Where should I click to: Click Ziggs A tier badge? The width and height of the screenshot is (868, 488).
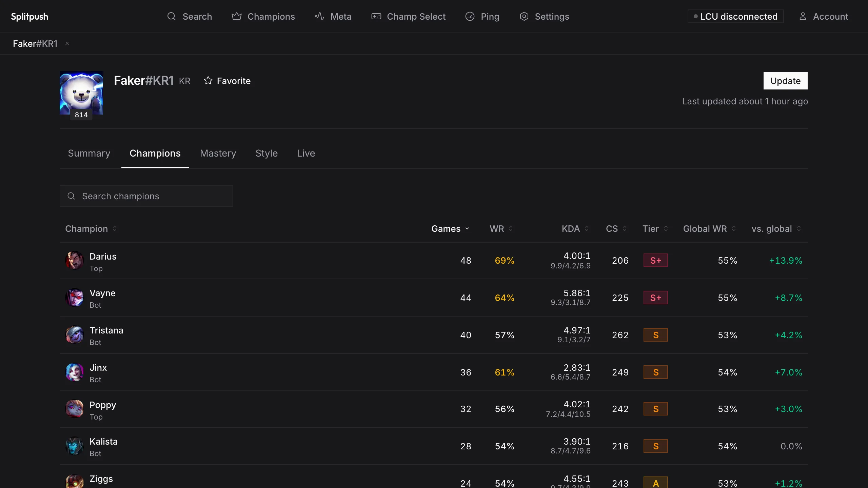(656, 483)
